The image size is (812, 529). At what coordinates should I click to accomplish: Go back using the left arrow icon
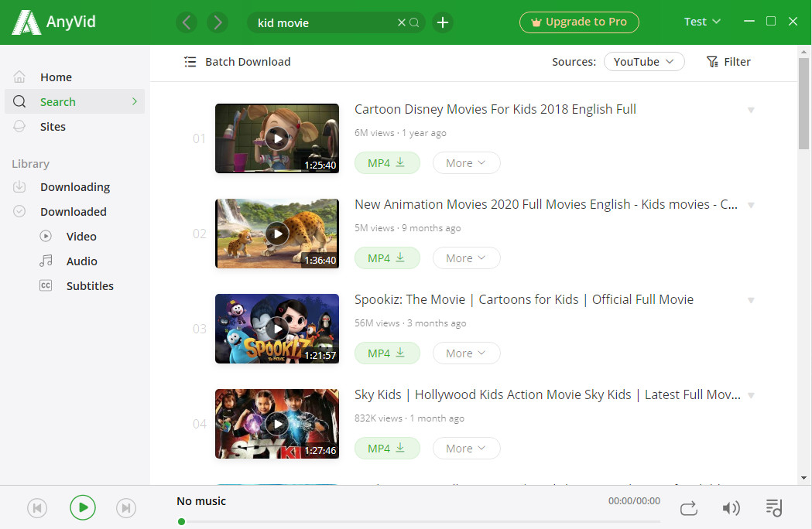coord(187,22)
